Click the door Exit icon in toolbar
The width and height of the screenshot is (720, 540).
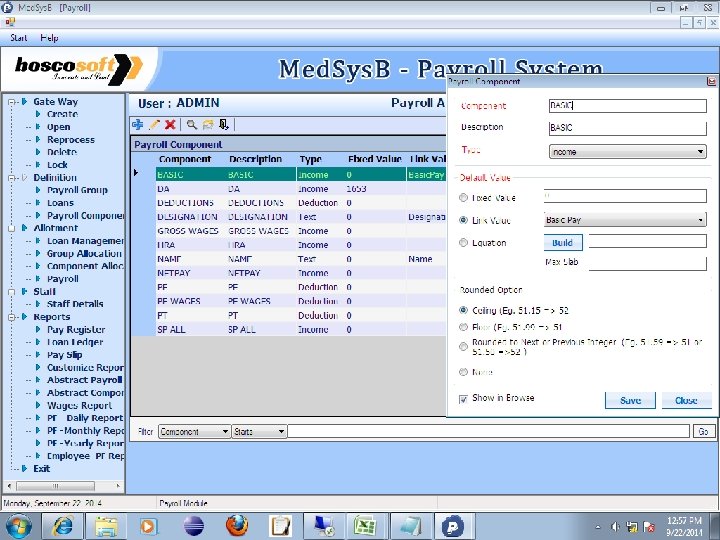pyautogui.click(x=224, y=124)
